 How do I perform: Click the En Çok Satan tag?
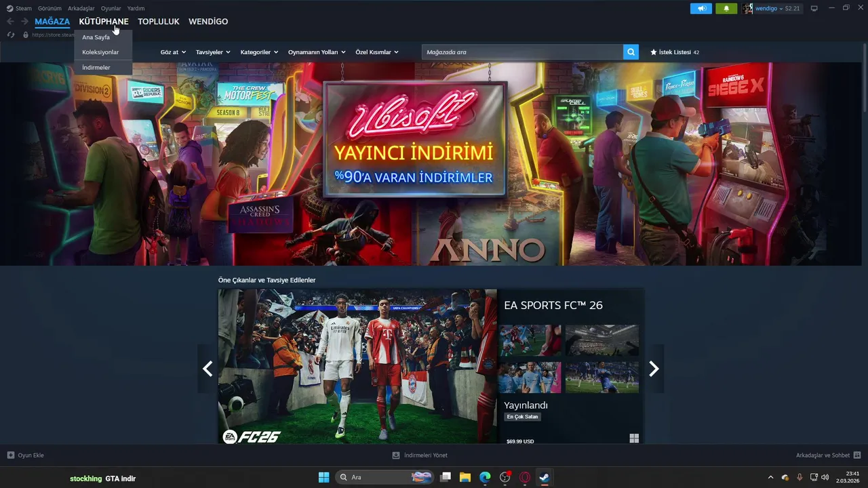point(522,417)
